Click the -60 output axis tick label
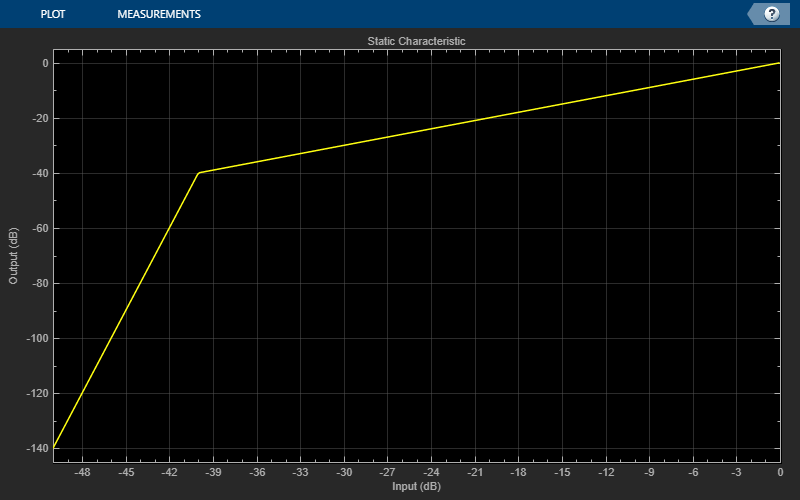Viewport: 800px width, 500px height. (40, 228)
